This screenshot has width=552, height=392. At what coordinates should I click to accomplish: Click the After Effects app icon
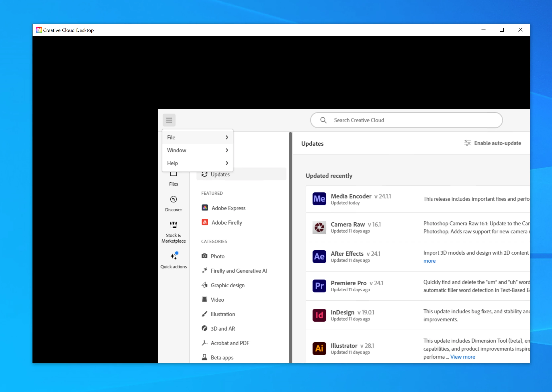(x=319, y=257)
